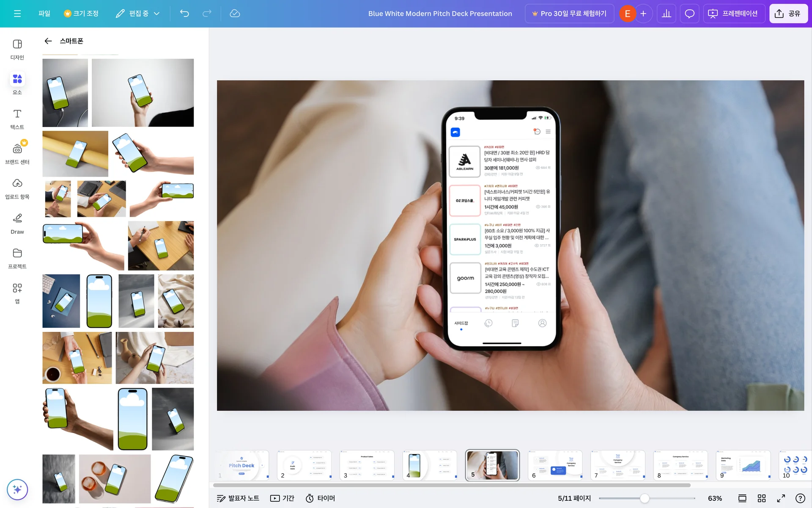Click the grid view icon at bottom right
This screenshot has height=508, width=812.
761,498
